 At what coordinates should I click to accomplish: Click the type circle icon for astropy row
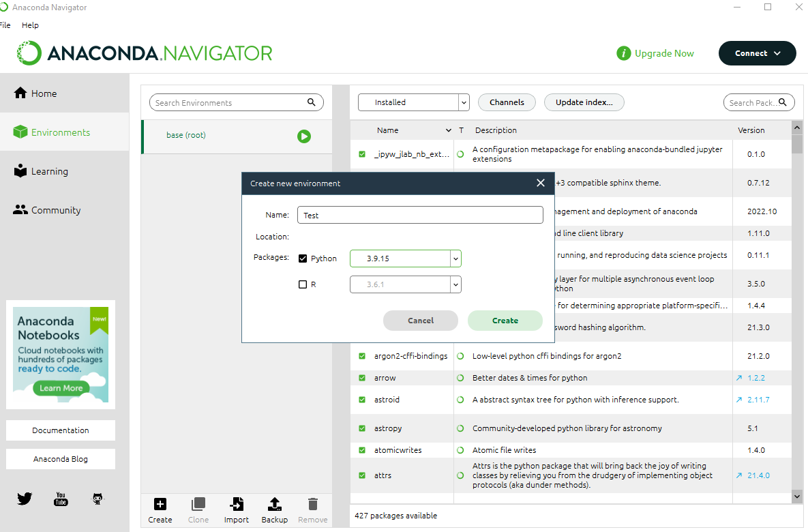coord(460,428)
